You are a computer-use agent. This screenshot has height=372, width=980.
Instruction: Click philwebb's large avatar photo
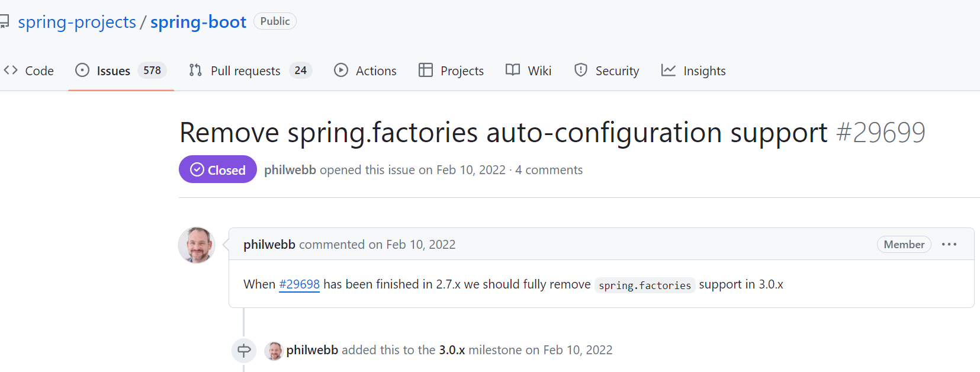point(197,245)
